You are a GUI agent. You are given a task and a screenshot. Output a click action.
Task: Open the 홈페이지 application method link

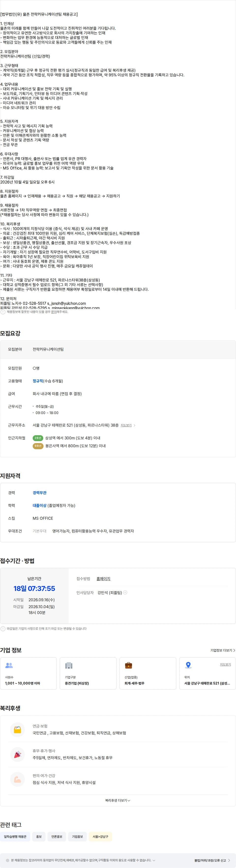coord(103,579)
